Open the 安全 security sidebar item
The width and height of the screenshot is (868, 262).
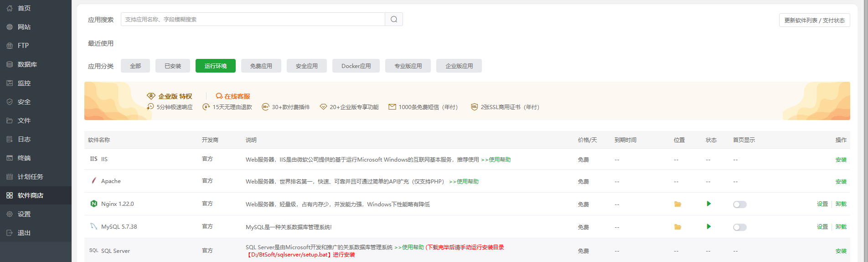pyautogui.click(x=36, y=102)
